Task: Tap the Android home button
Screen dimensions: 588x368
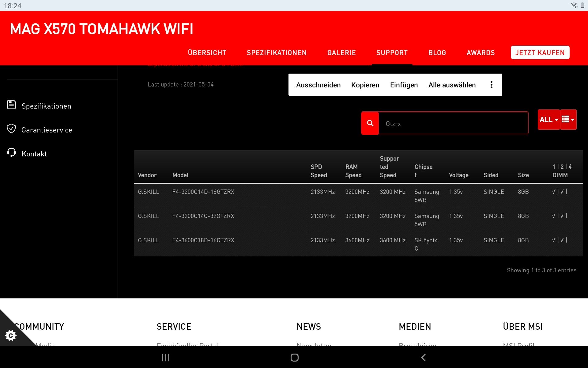Action: point(295,357)
